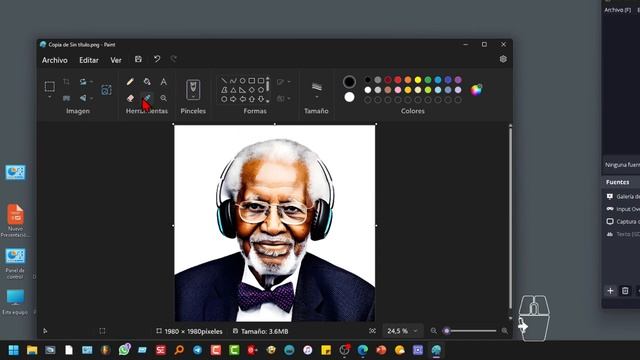Select the Text tool

click(x=164, y=82)
